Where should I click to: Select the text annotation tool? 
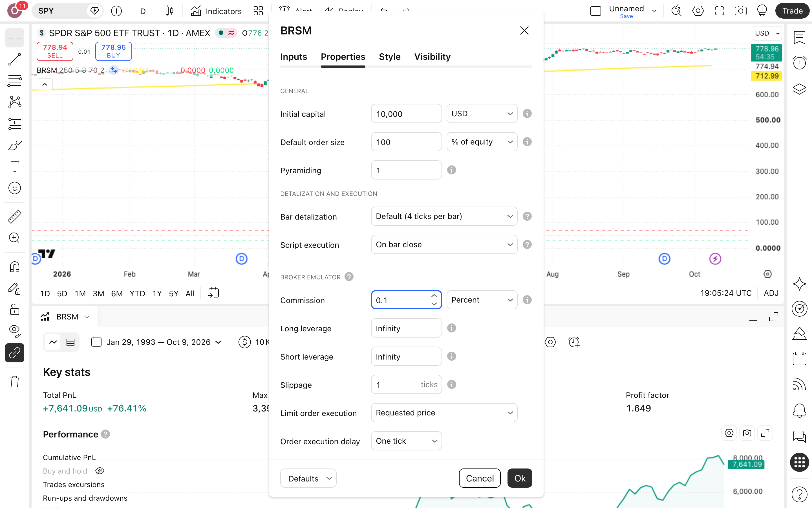14,167
